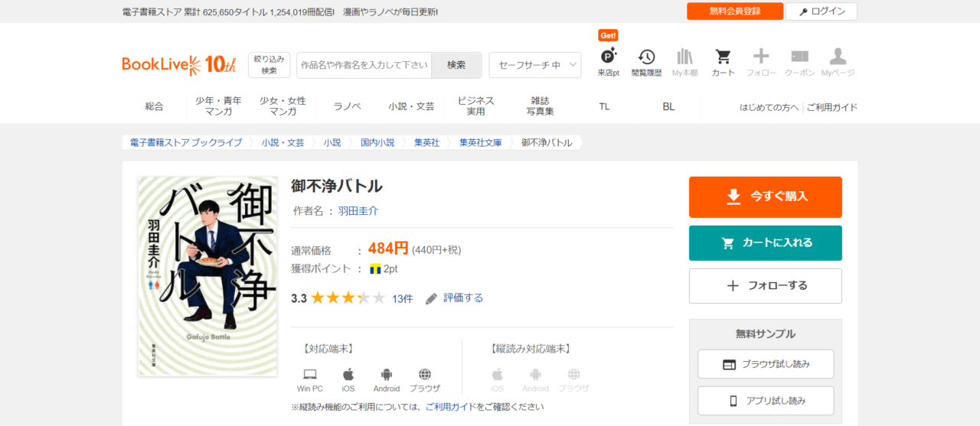
Task: Click the star rating display
Action: [x=348, y=298]
